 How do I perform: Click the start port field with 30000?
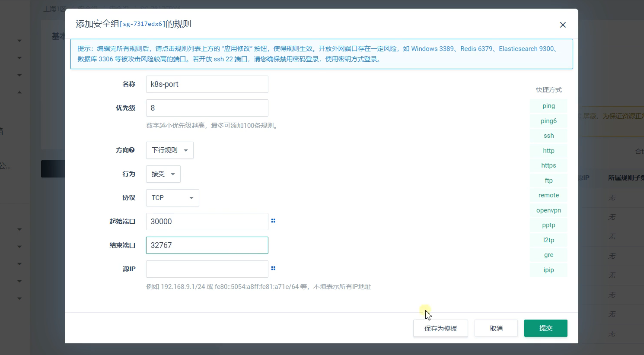click(x=207, y=222)
